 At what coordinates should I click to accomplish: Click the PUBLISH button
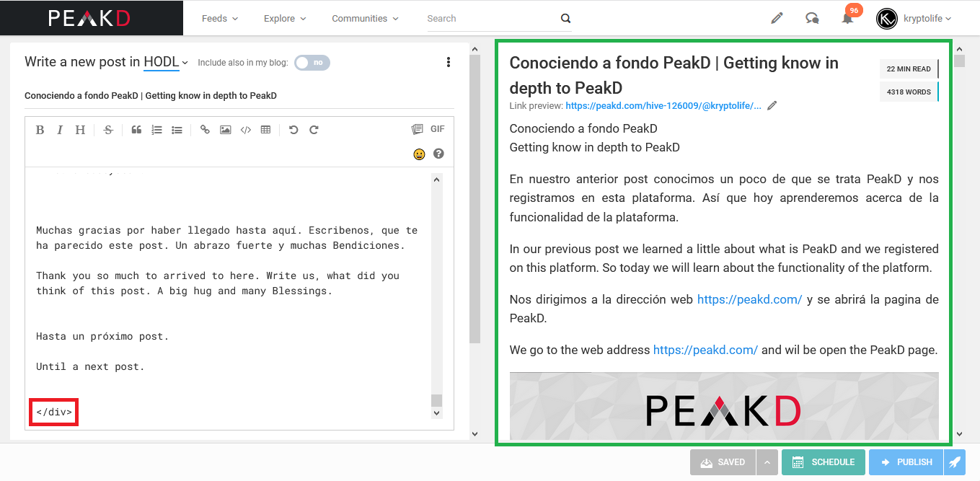906,462
